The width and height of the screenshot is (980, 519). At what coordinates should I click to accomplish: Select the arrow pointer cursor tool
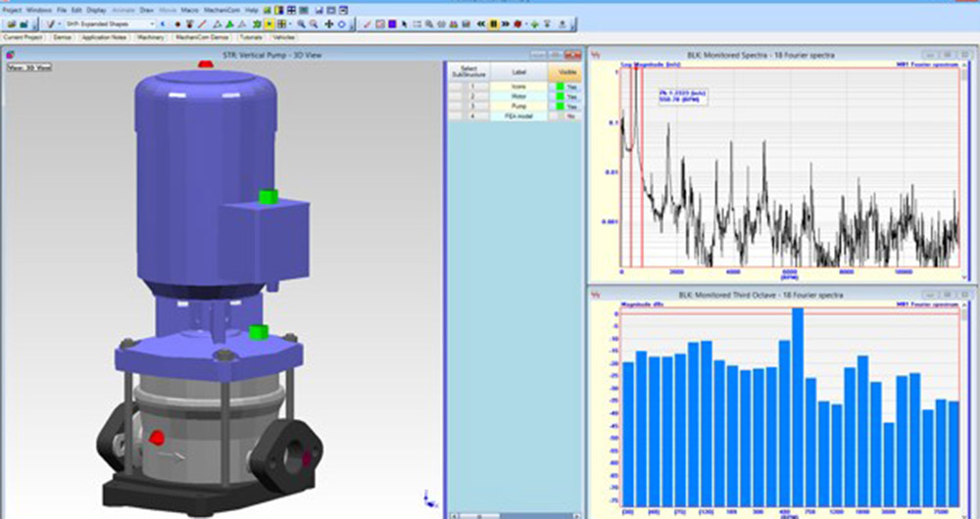(x=404, y=24)
